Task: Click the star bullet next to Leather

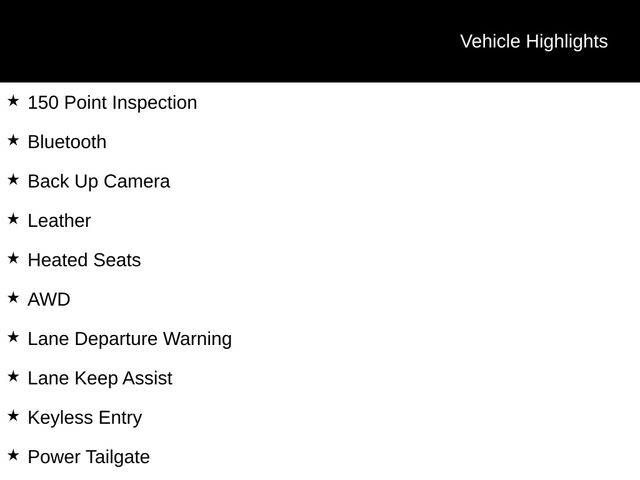Action: pyautogui.click(x=13, y=219)
